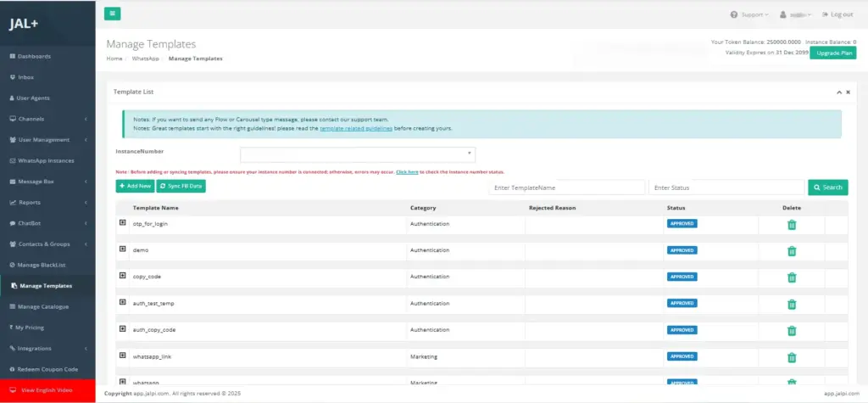This screenshot has width=868, height=403.
Task: Delete the whatsapp_link template
Action: point(792,357)
